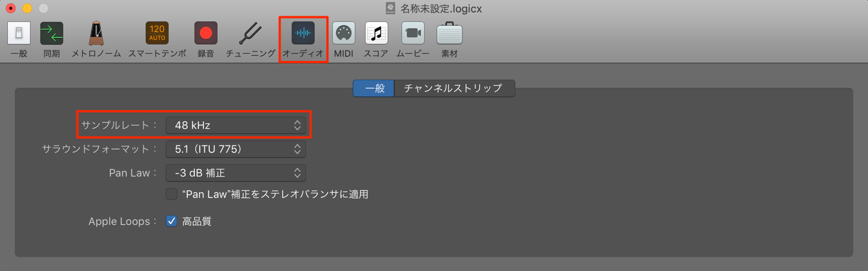This screenshot has width=868, height=271.
Task: Switch to the チャンネルストリップ tab
Action: (454, 88)
